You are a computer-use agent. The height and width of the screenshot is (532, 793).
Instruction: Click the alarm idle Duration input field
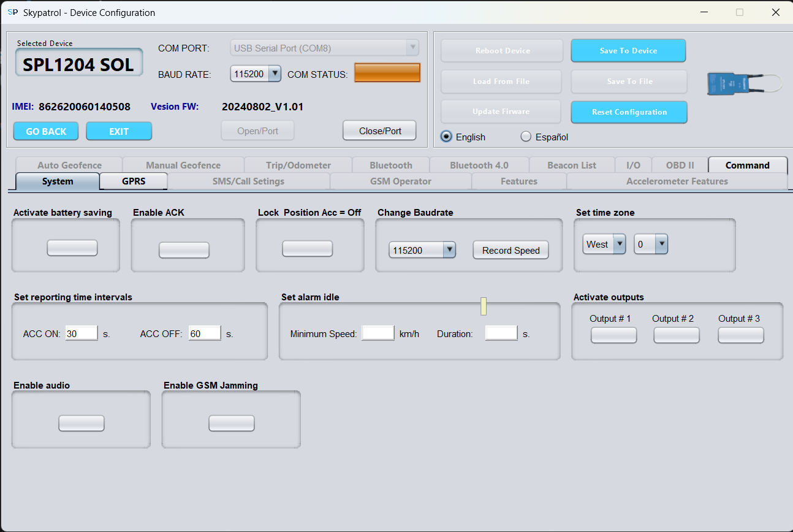[501, 333]
